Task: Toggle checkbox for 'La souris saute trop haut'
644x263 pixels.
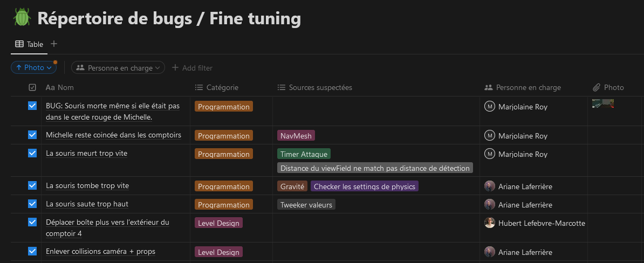Action: click(x=32, y=204)
